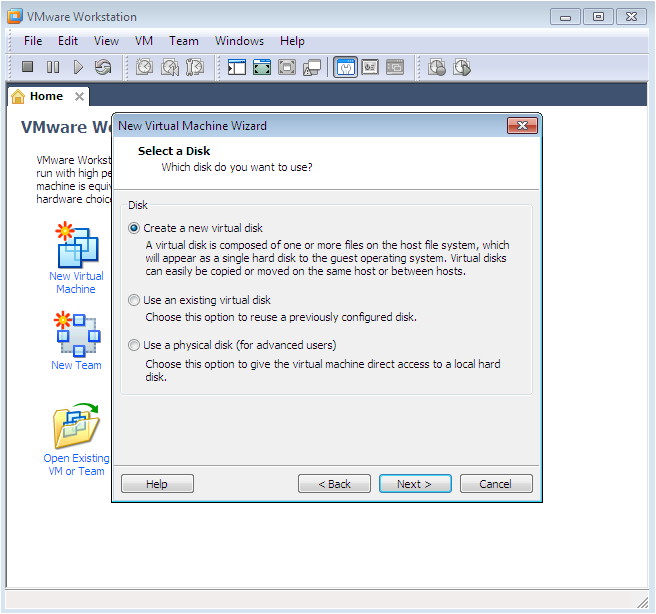This screenshot has height=614, width=656.
Task: Click the Quick Switch mode icon
Action: tap(287, 67)
